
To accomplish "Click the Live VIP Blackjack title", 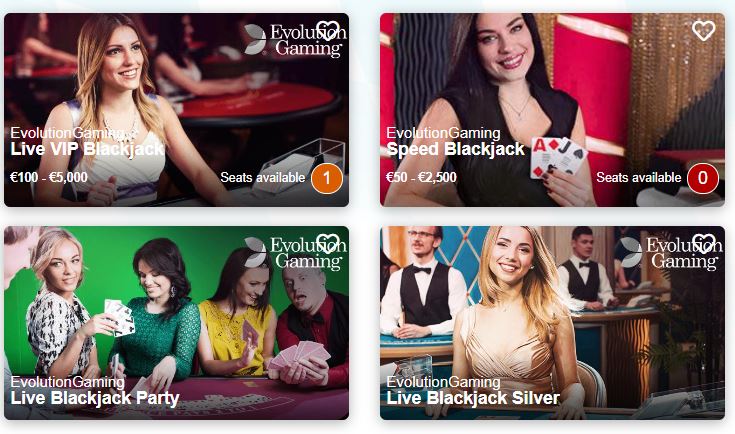I will tap(87, 149).
